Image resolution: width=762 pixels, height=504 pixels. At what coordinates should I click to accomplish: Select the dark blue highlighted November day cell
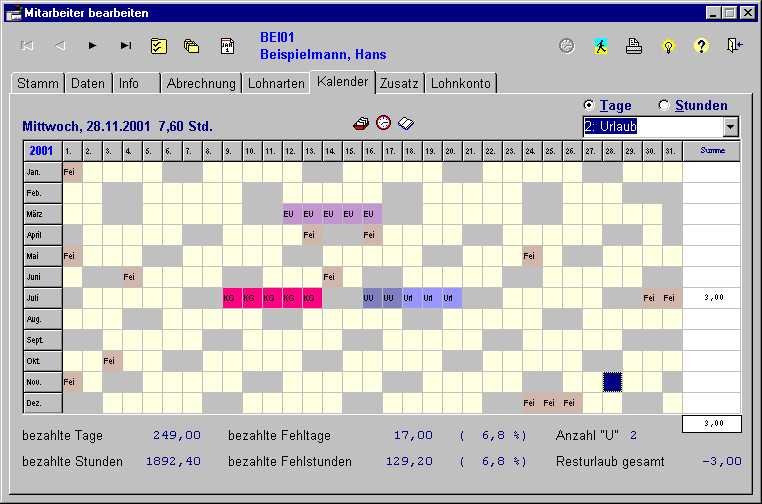point(612,382)
